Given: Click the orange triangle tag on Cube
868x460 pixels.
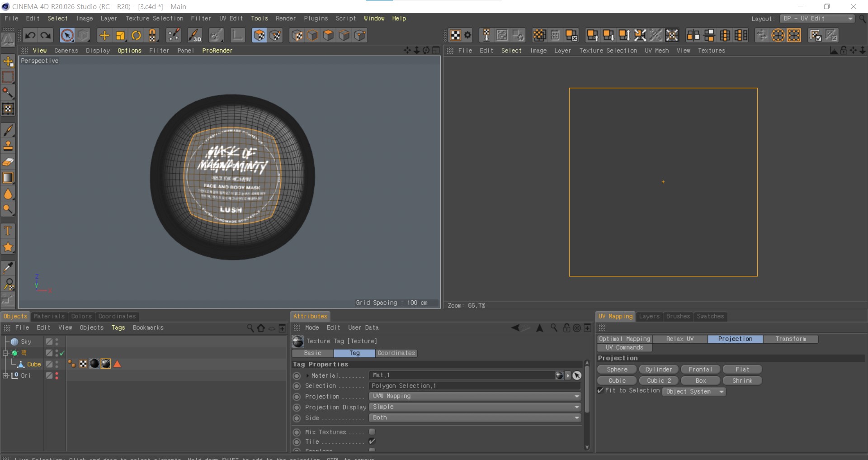Looking at the screenshot, I should click(117, 364).
